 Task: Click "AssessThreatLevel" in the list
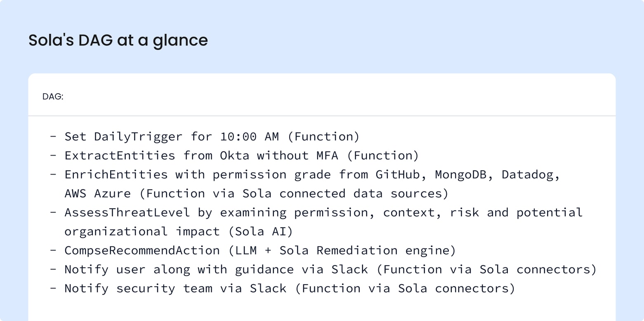(x=127, y=212)
